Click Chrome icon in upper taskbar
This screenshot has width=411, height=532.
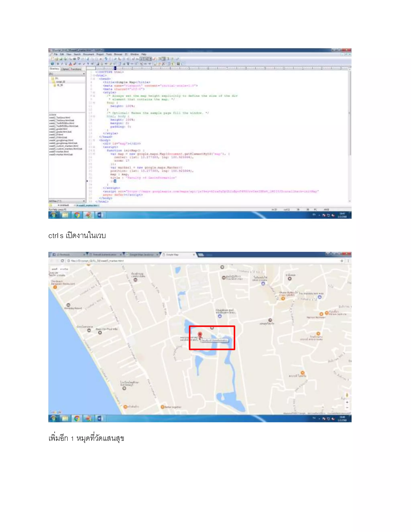click(77, 215)
